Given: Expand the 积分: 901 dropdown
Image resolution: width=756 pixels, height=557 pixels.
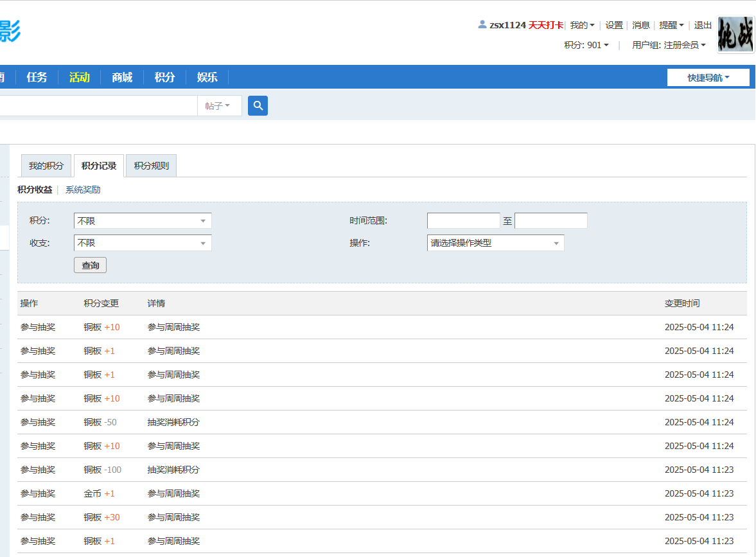Looking at the screenshot, I should (586, 45).
